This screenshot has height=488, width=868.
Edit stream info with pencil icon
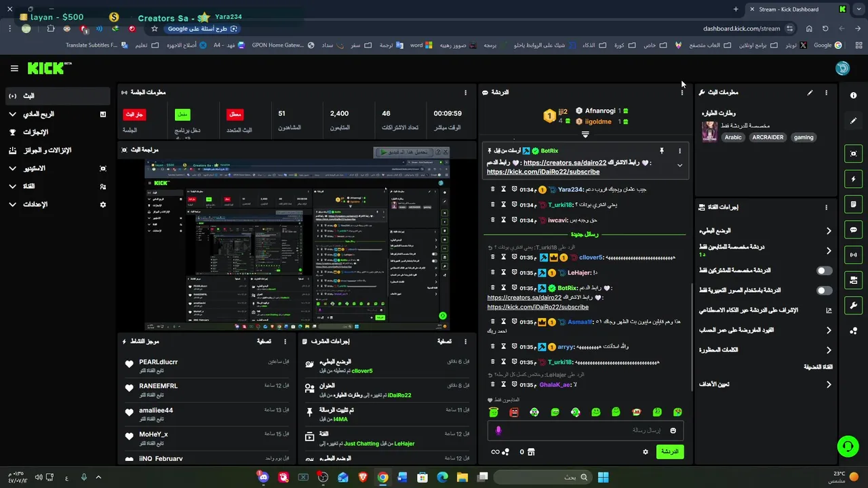(810, 93)
